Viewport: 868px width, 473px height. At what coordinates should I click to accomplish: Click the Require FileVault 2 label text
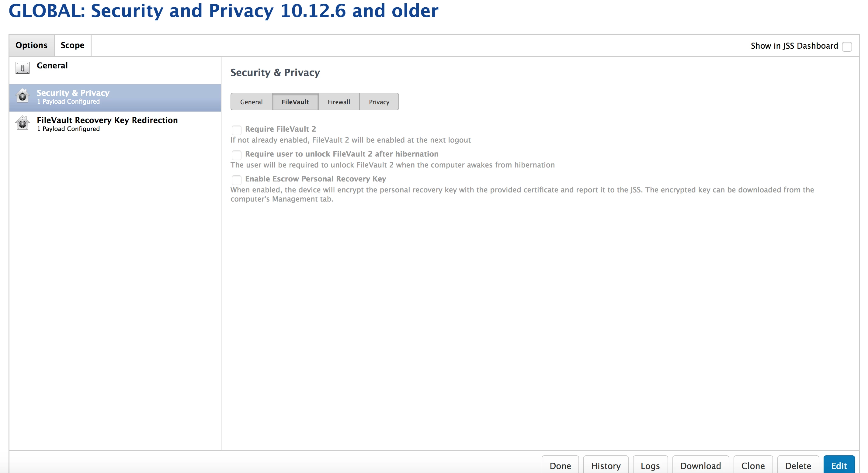(280, 129)
